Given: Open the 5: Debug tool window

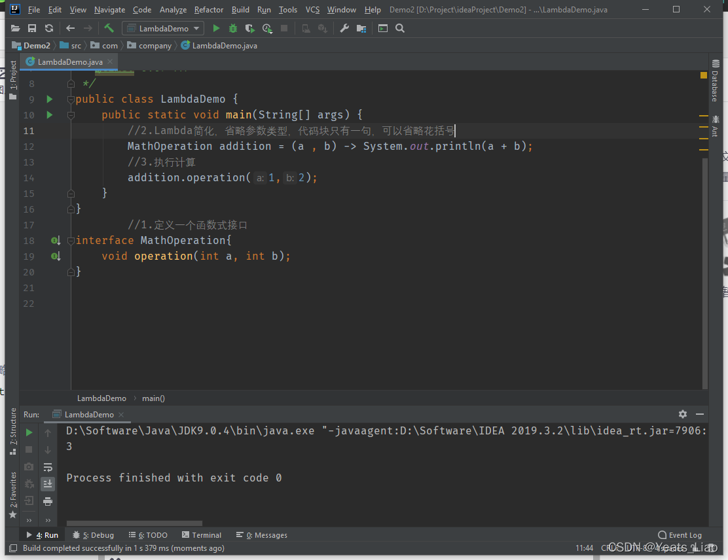Looking at the screenshot, I should (94, 535).
